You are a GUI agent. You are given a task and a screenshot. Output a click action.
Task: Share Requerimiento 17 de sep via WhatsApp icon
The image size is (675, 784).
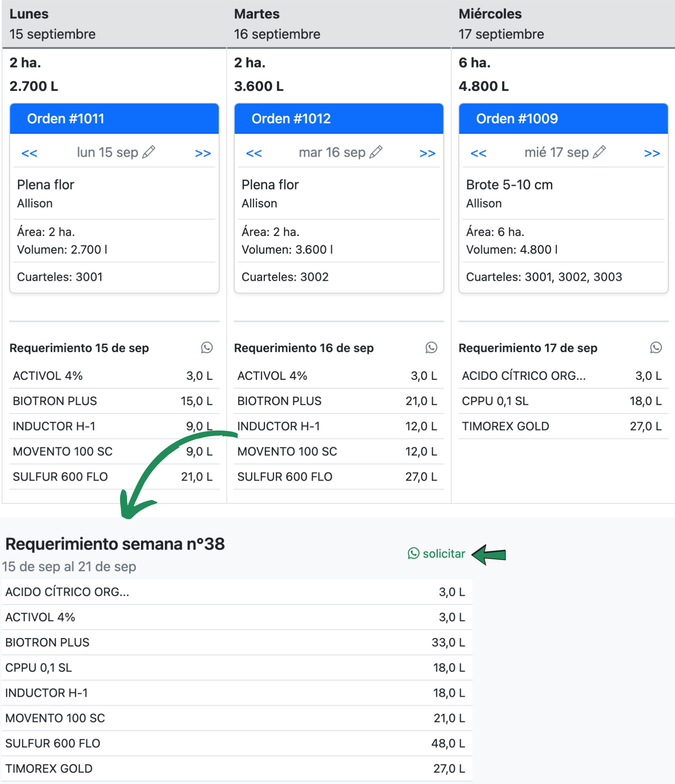(656, 348)
